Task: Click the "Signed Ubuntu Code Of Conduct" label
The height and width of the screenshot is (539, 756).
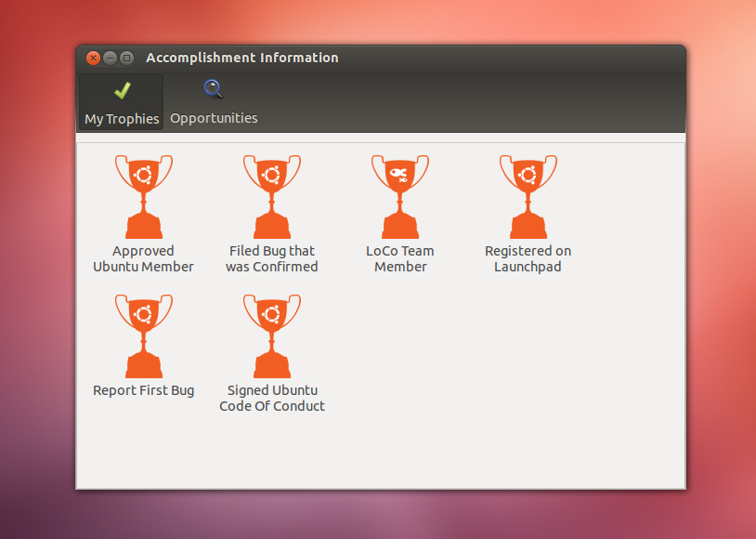Action: [272, 398]
